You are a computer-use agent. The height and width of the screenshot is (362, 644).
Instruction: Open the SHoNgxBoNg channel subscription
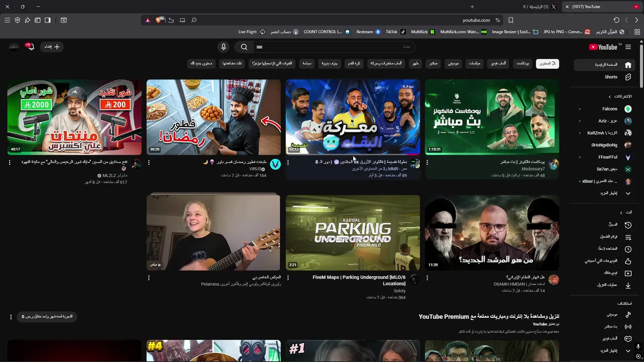[604, 145]
